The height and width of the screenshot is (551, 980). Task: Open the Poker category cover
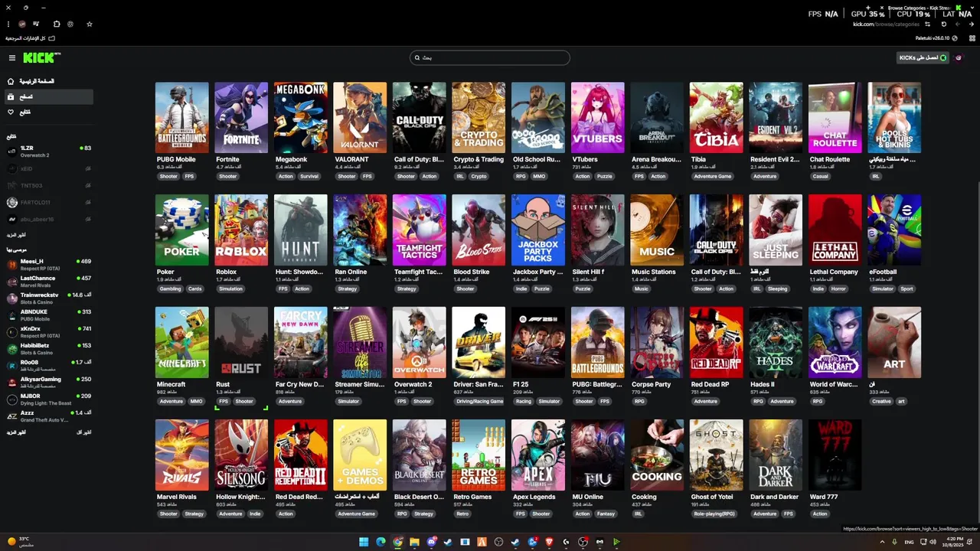coord(181,230)
